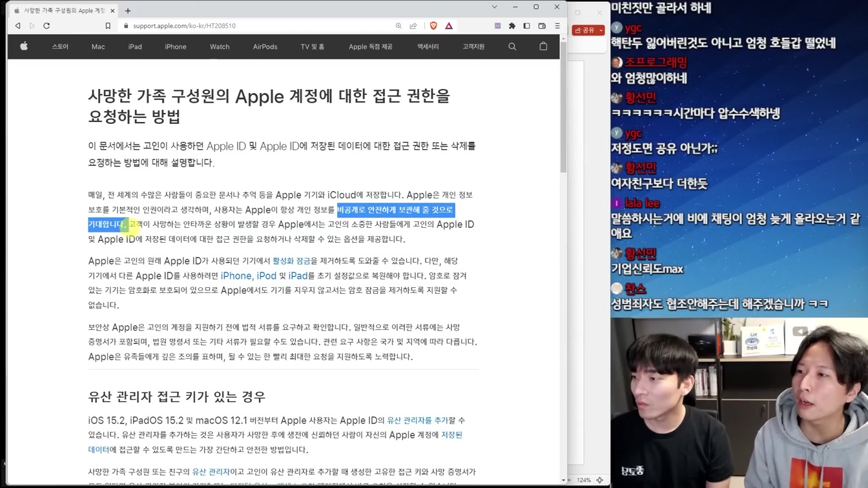This screenshot has width=868, height=488.
Task: Open the AirPods navigation item
Action: [x=265, y=46]
